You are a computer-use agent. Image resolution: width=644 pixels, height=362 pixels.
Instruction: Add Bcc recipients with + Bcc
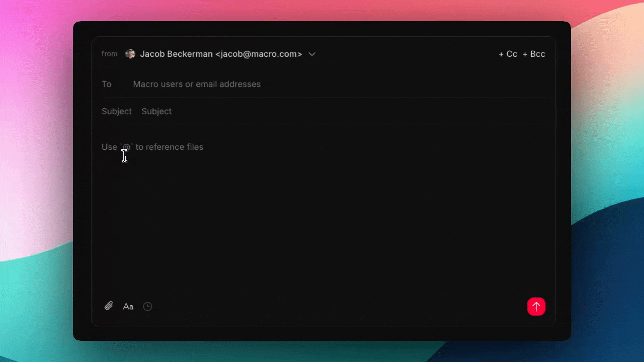tap(534, 54)
